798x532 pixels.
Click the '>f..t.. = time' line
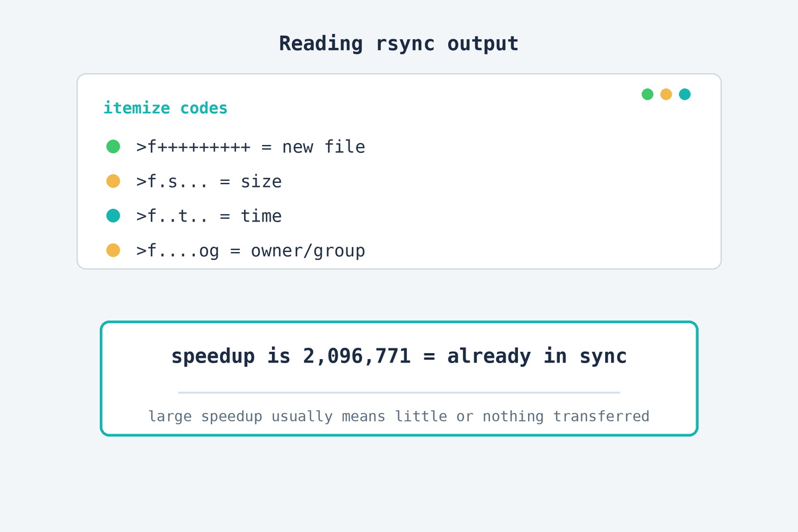(209, 216)
